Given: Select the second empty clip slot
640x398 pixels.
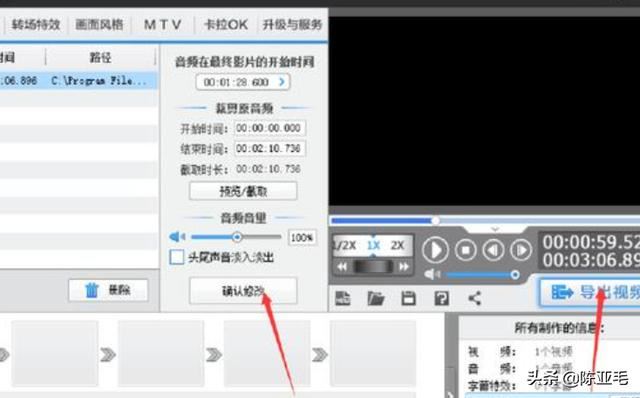Looking at the screenshot, I should pyautogui.click(x=161, y=354).
